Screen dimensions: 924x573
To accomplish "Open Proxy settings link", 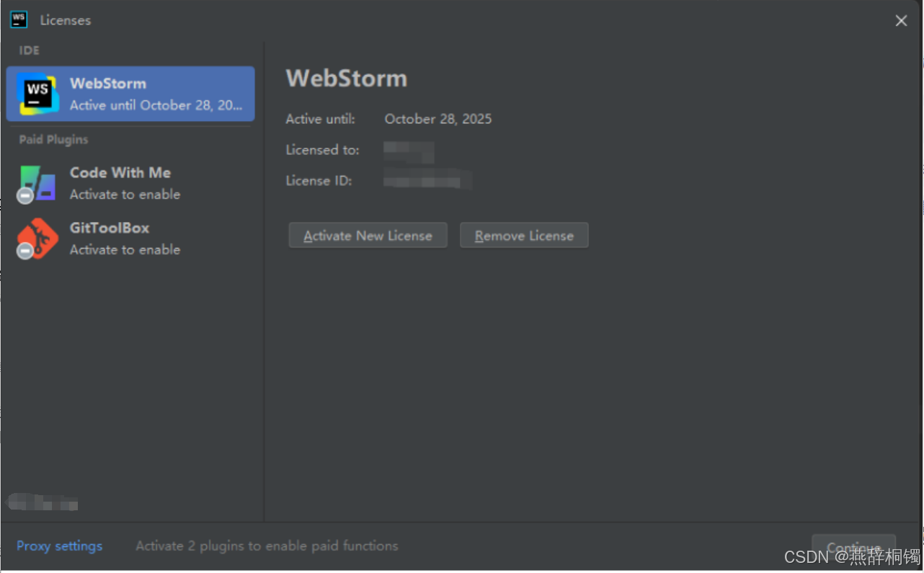I will pyautogui.click(x=60, y=546).
